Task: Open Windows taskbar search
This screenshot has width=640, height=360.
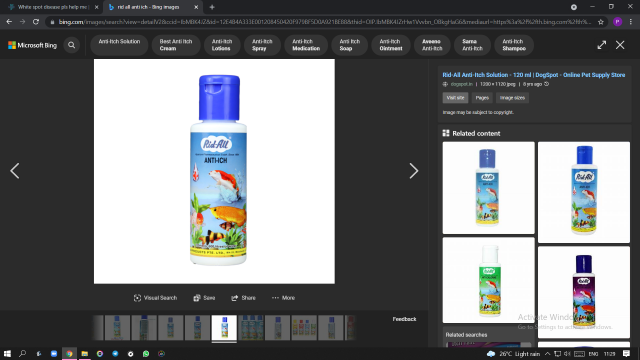Action: coord(22,354)
